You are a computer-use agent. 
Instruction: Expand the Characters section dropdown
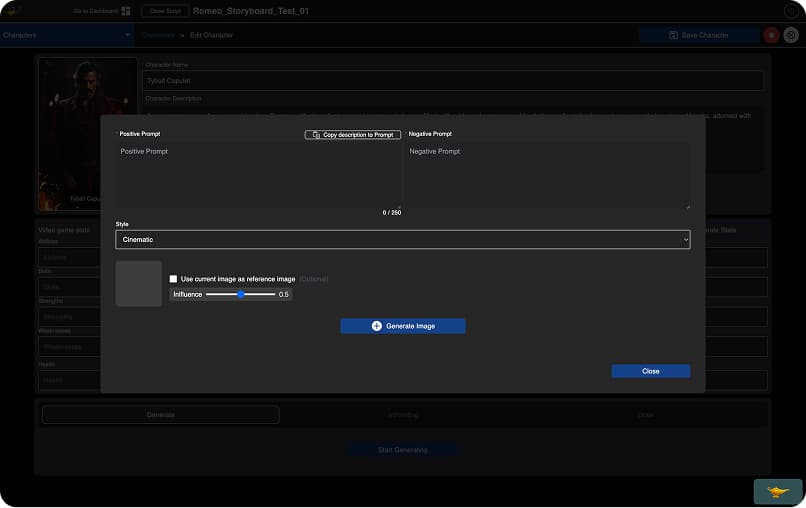coord(67,35)
